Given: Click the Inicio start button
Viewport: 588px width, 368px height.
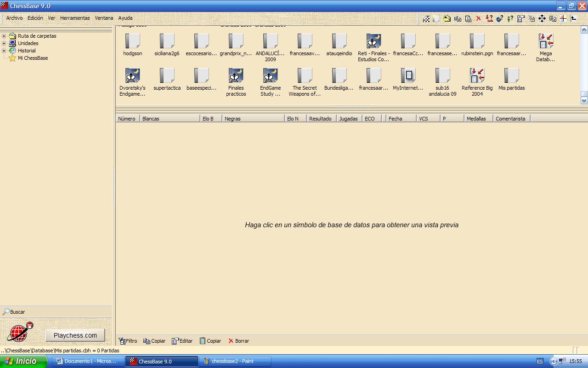Looking at the screenshot, I should (23, 362).
